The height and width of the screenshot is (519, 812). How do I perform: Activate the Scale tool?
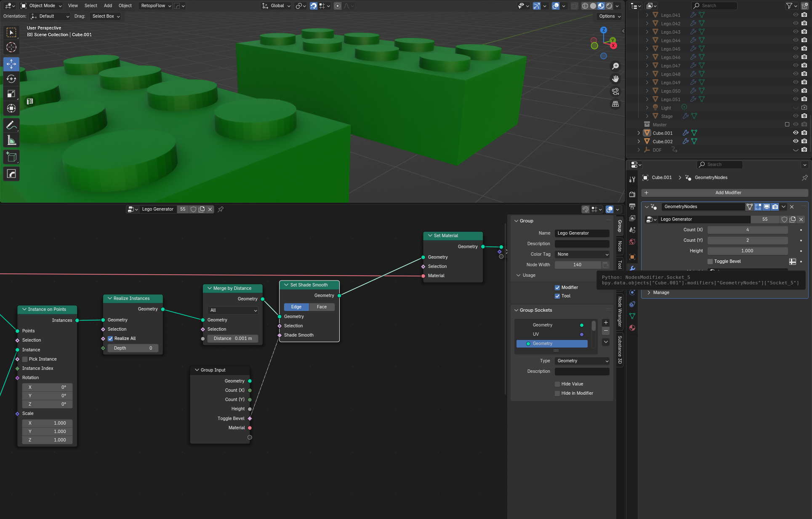tap(11, 94)
